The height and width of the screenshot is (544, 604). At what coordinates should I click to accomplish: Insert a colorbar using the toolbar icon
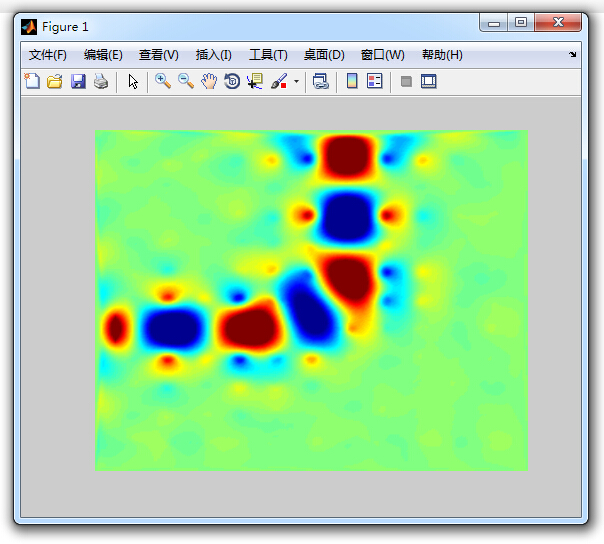pos(352,81)
